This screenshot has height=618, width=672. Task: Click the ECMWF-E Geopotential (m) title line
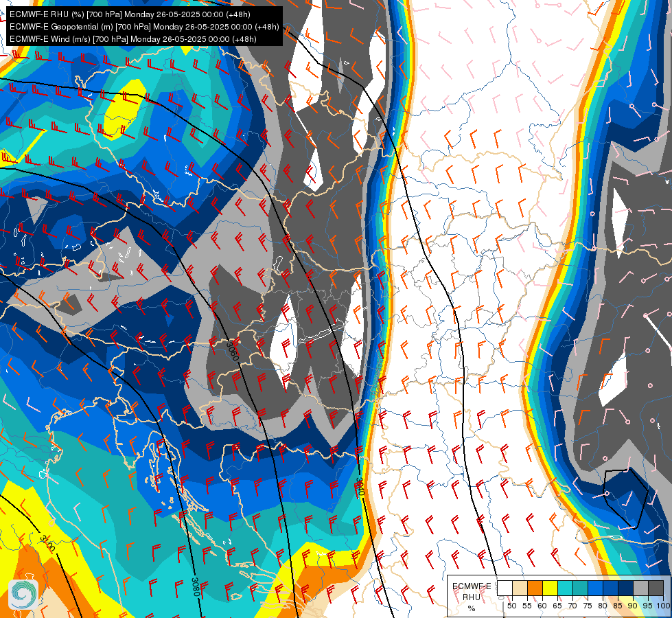point(144,27)
